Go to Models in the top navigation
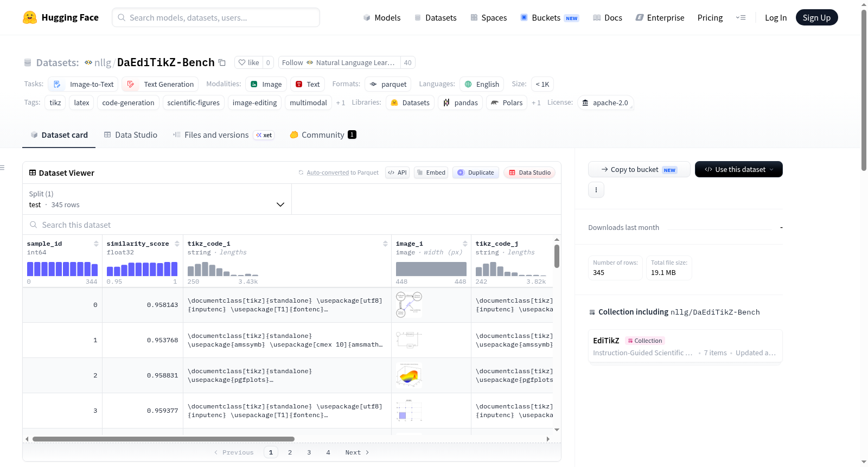 click(x=382, y=17)
